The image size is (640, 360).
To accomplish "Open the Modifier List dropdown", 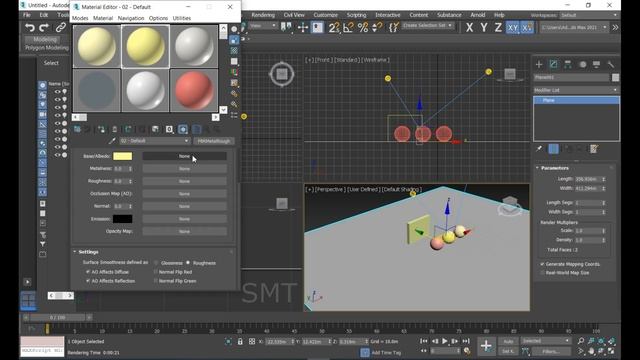I will tap(576, 90).
